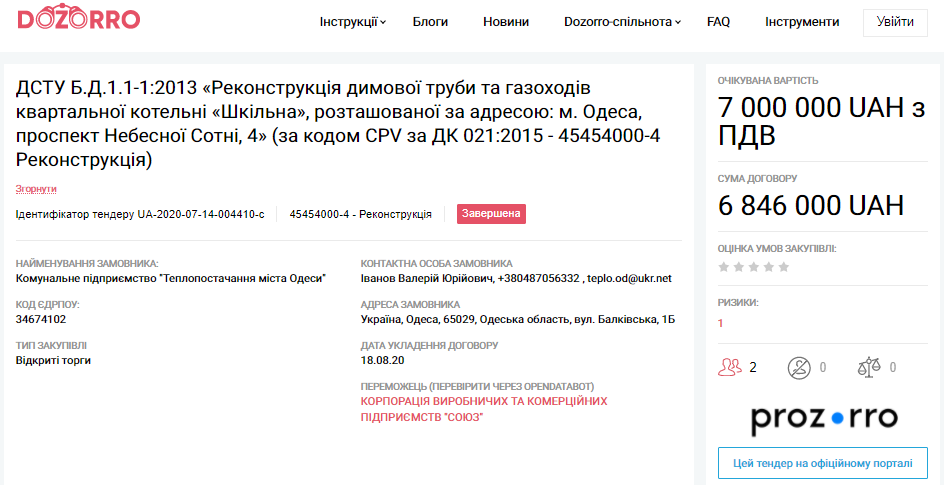Rate the procurement with fifth star
The image size is (944, 485).
[784, 267]
